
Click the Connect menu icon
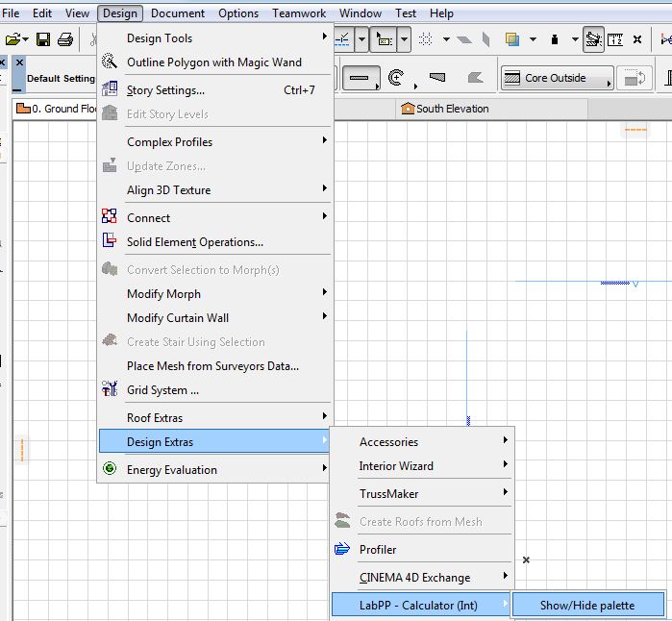pos(110,216)
